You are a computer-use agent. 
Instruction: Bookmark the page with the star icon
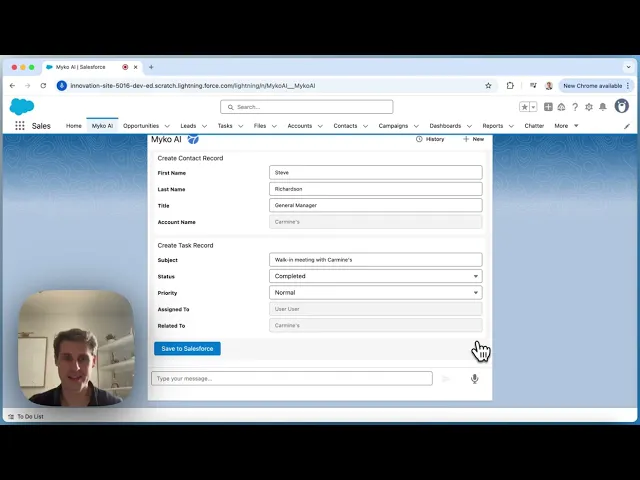(x=488, y=86)
